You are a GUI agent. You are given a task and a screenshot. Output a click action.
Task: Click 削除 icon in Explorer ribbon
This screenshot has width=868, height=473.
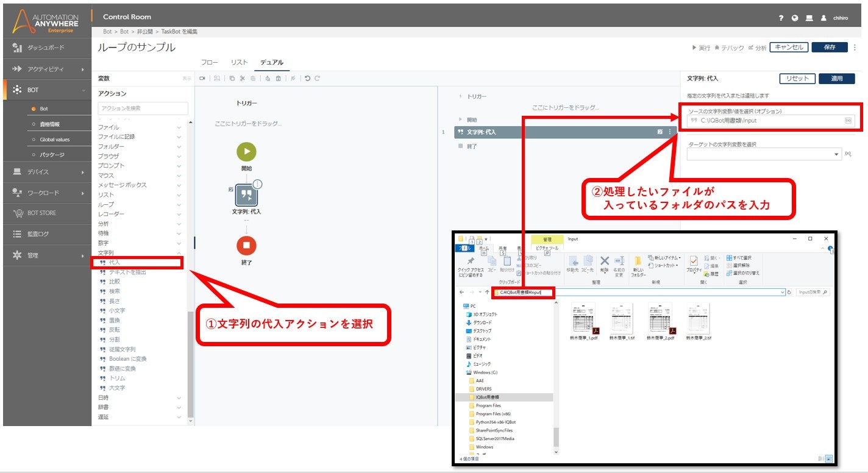[x=604, y=264]
